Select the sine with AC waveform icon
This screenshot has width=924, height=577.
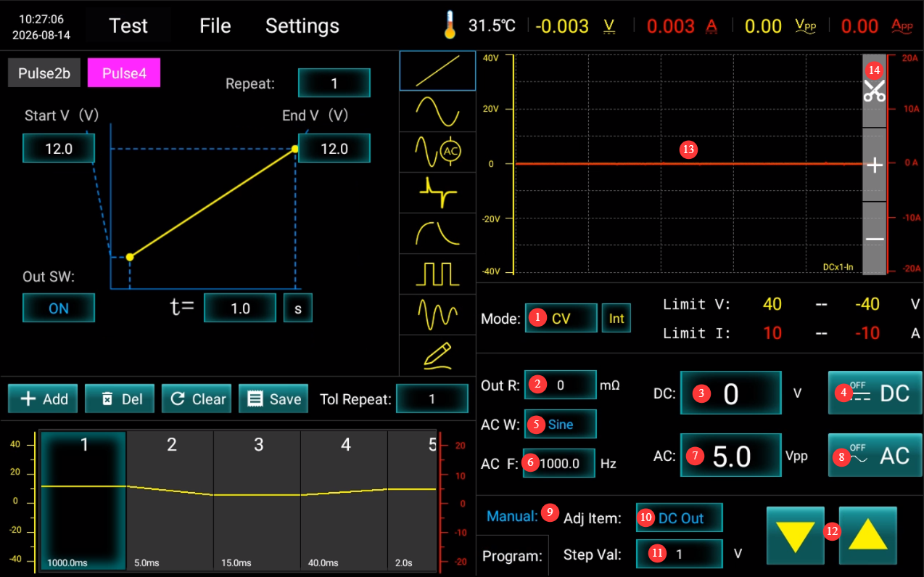pyautogui.click(x=437, y=152)
